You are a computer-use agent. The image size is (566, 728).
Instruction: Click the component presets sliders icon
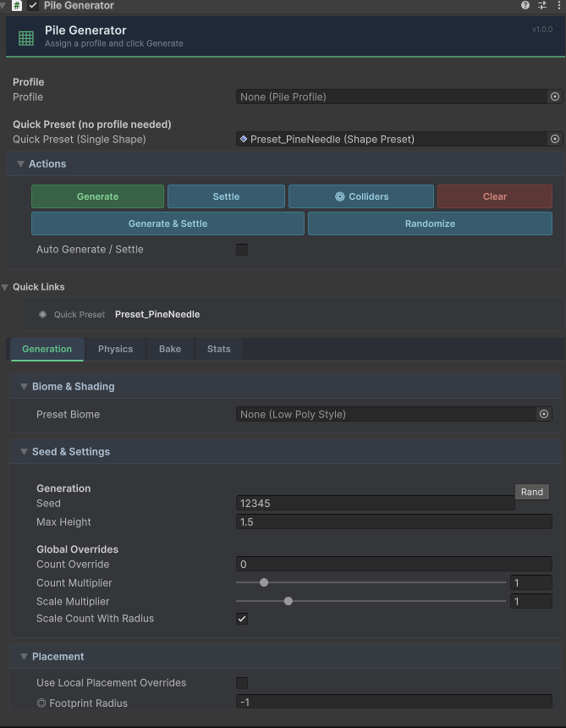(x=542, y=5)
